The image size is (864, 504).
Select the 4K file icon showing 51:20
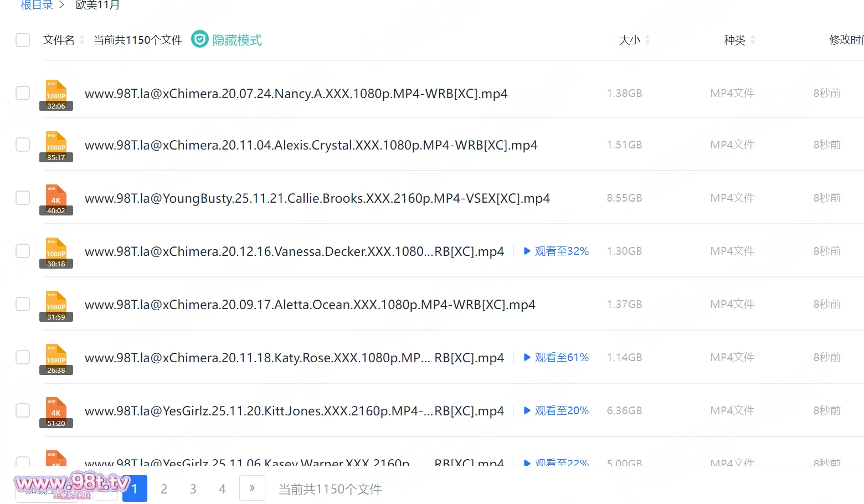pos(56,412)
